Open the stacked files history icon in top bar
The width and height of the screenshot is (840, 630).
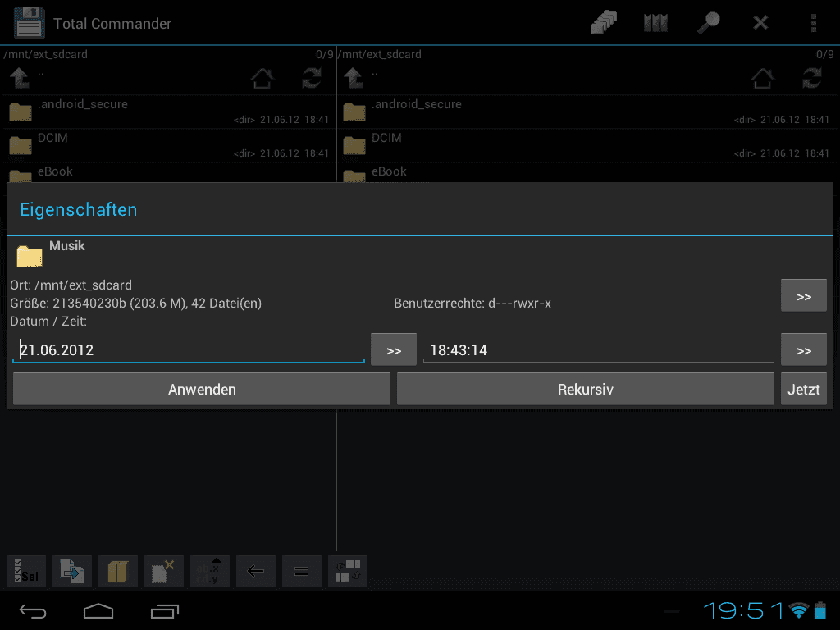[604, 23]
